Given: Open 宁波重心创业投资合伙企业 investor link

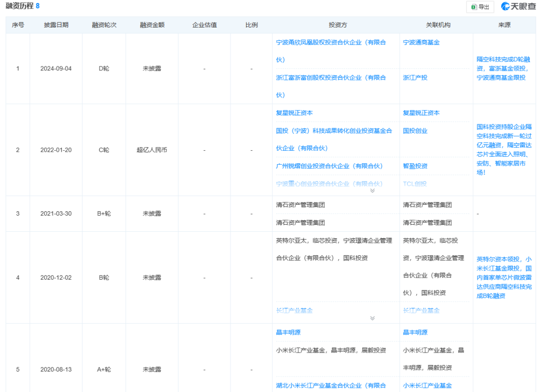Looking at the screenshot, I should pos(329,184).
